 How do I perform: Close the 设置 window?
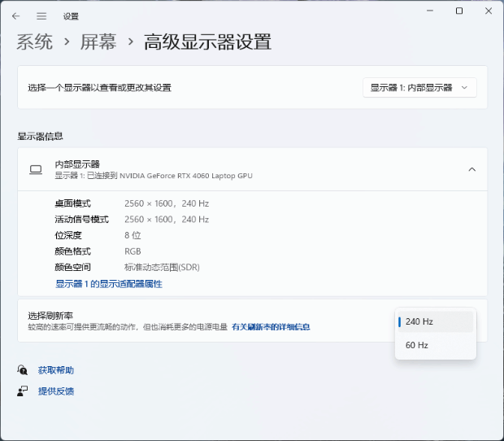tap(489, 11)
